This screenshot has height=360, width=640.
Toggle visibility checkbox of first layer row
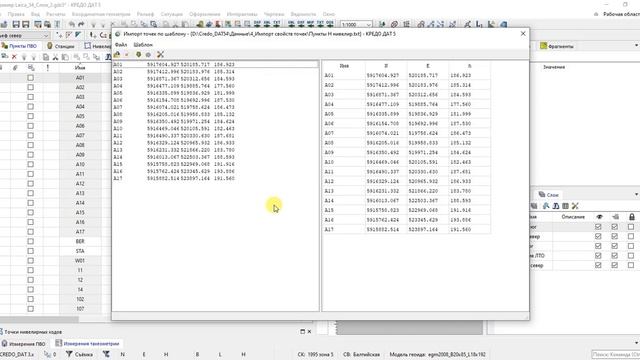pyautogui.click(x=598, y=227)
